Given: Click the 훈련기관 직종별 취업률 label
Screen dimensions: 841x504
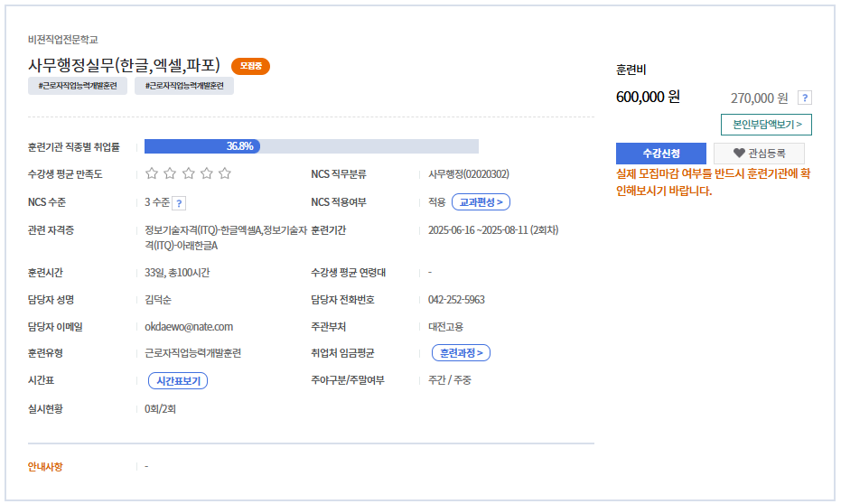Looking at the screenshot, I should click(x=73, y=147).
